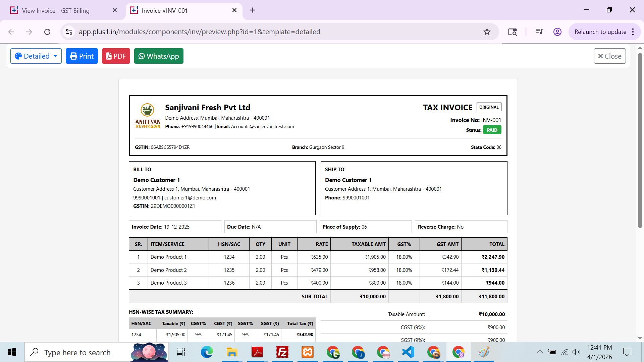This screenshot has width=644, height=362.
Task: Reload the invoice preview page
Action: point(47,32)
